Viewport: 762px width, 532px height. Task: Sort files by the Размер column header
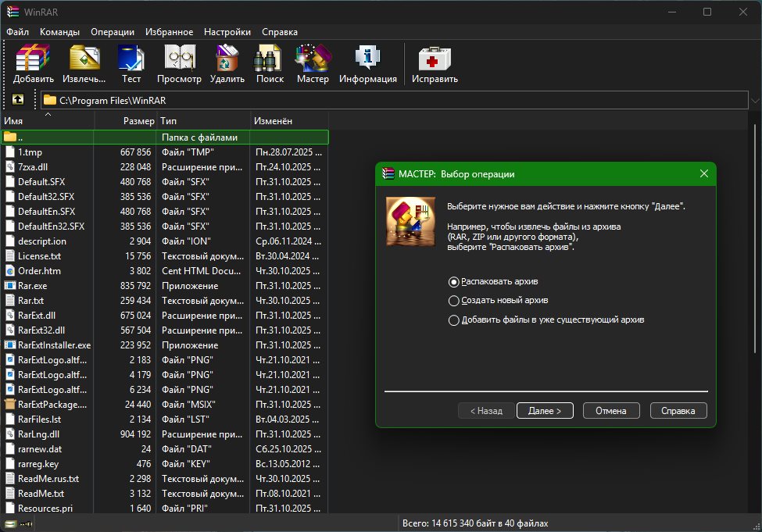pos(138,122)
